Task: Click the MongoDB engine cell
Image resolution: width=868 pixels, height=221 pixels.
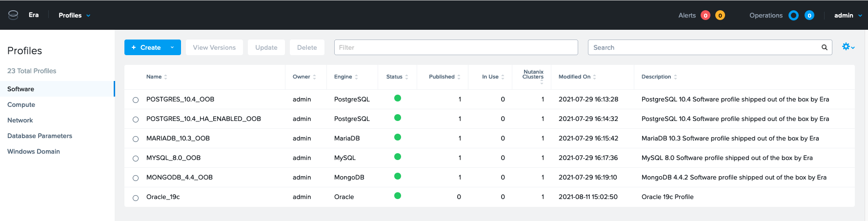Action: point(349,178)
